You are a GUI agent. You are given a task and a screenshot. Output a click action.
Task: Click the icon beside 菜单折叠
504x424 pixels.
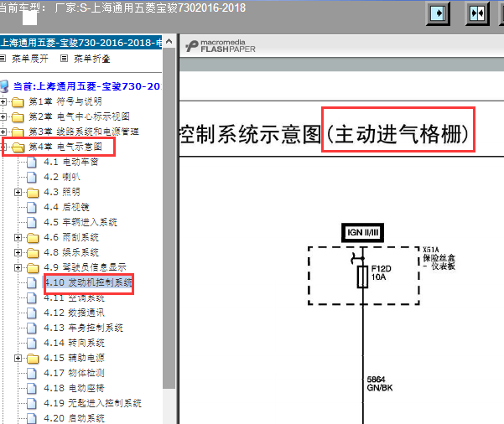click(64, 59)
